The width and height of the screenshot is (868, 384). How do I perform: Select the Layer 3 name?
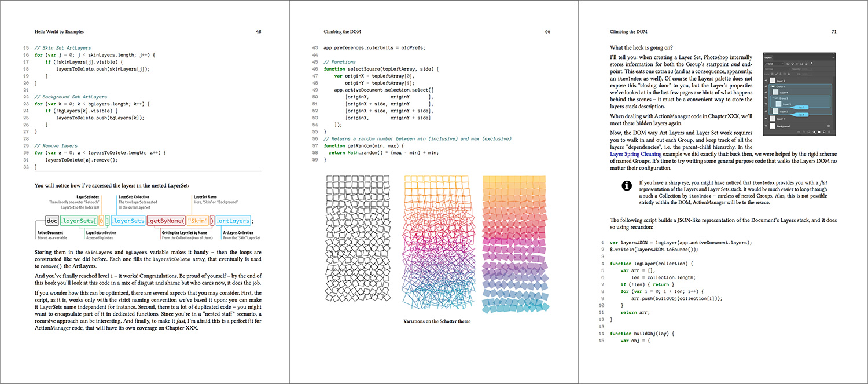click(787, 104)
